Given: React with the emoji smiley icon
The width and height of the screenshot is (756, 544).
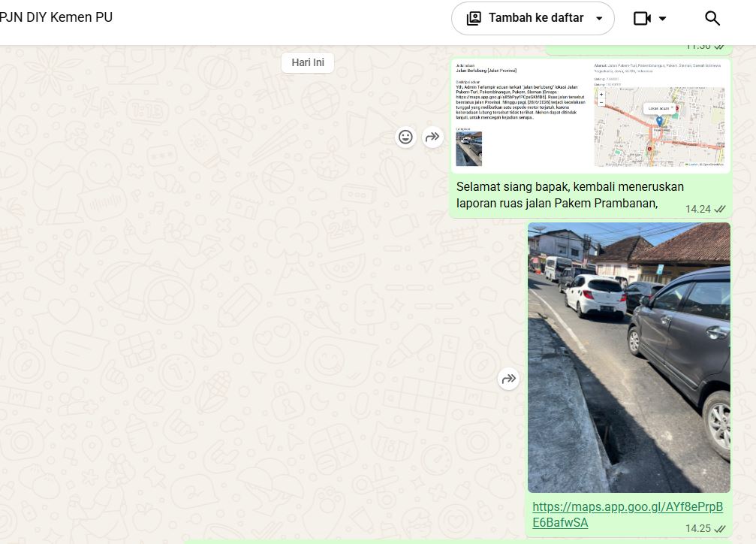Looking at the screenshot, I should 405,137.
